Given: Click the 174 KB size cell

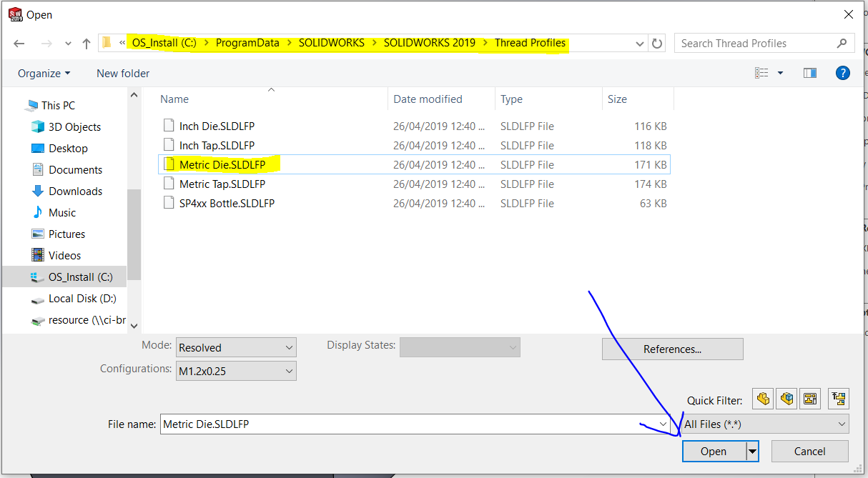Looking at the screenshot, I should pos(651,184).
